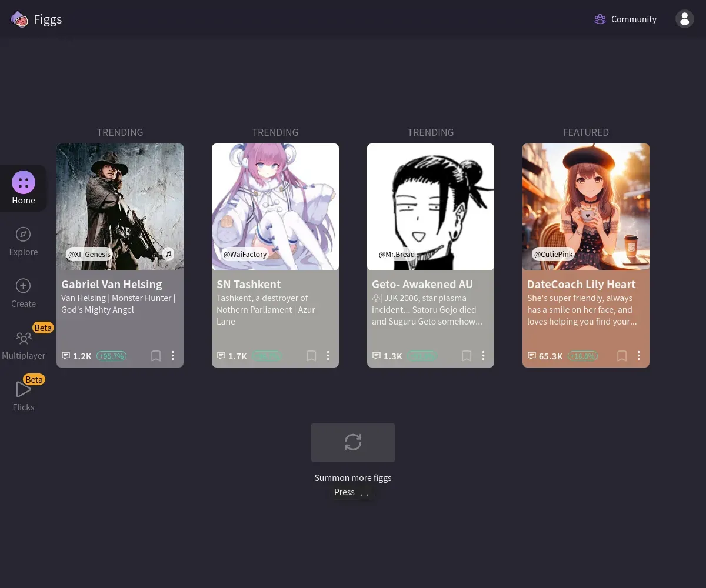Screen dimensions: 706x588
Task: Open Flicks beta in the sidebar
Action: tap(24, 395)
